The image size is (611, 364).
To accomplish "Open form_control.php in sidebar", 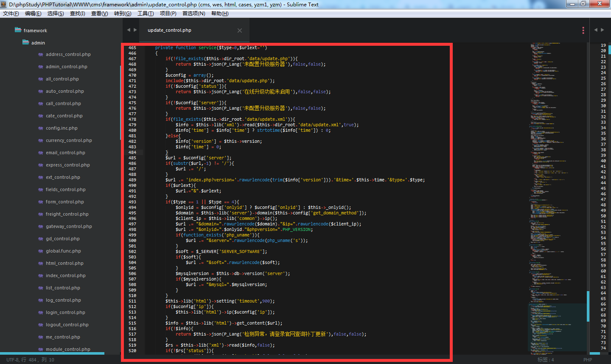I will coord(65,202).
